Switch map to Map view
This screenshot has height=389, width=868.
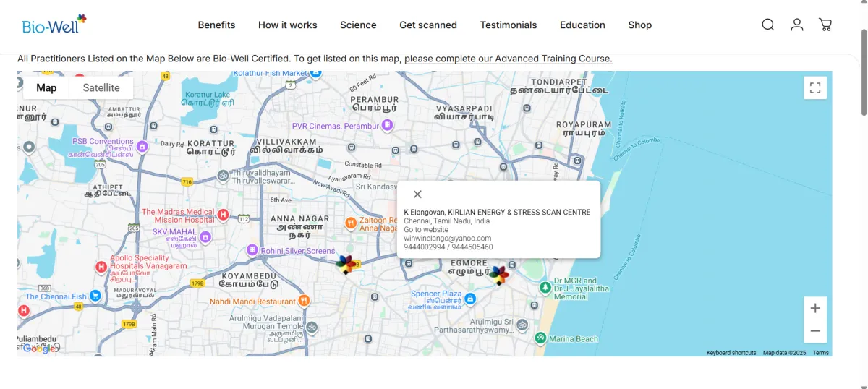[46, 88]
